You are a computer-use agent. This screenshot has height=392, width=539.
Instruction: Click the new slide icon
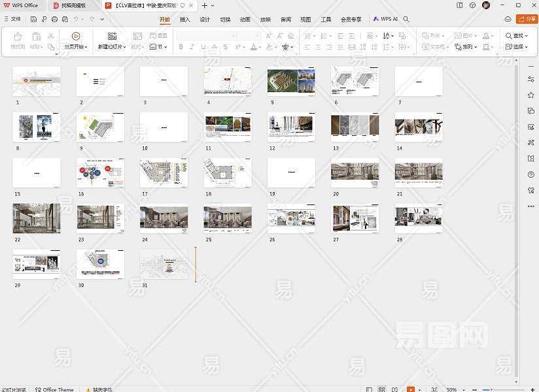(x=112, y=36)
